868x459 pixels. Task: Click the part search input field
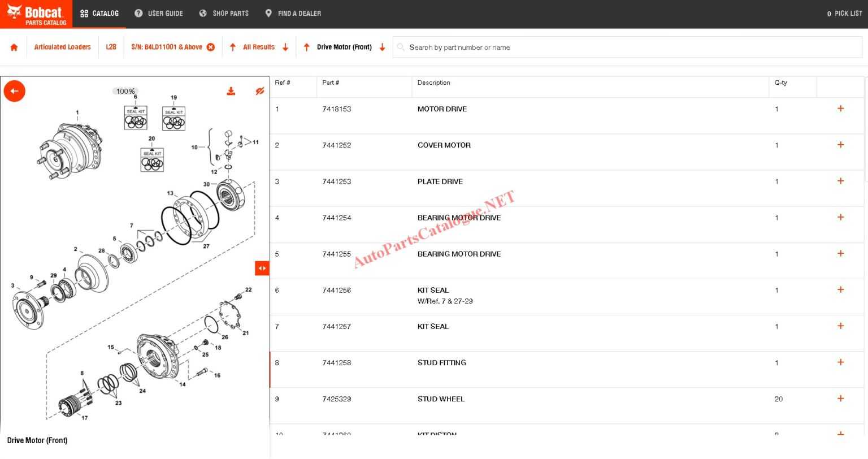[627, 47]
